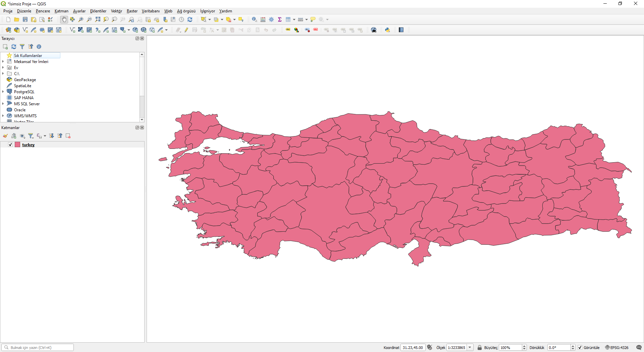This screenshot has width=644, height=352.
Task: Click the Zoom Full extent icon
Action: coord(98,19)
